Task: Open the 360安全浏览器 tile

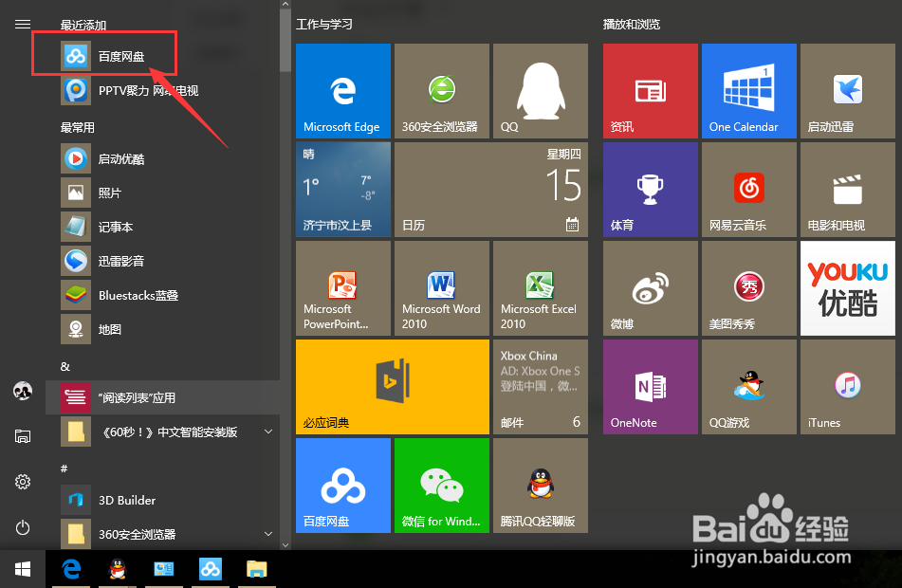Action: pos(442,91)
